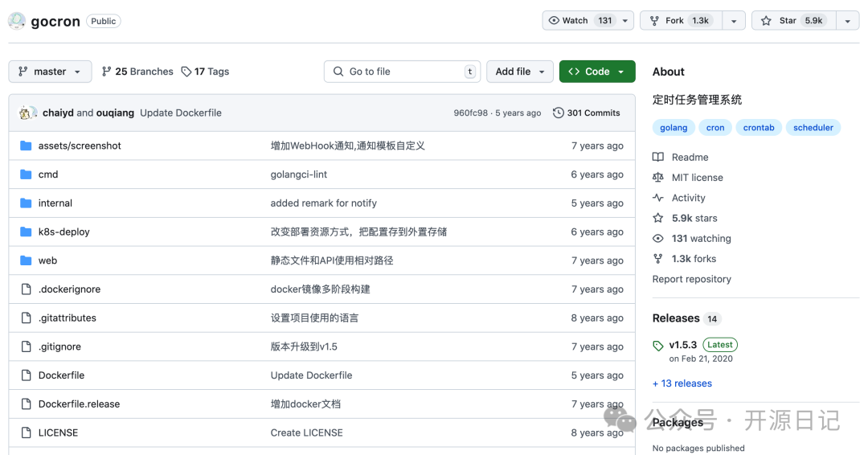Click the 'Update Dockerfile' latest commit message
The image size is (868, 455).
(181, 113)
